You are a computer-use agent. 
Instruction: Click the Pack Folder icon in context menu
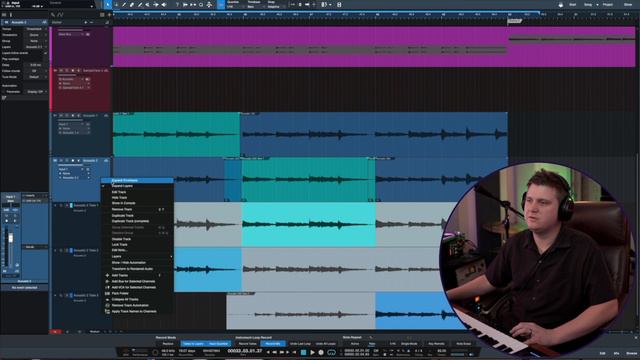pos(107,293)
